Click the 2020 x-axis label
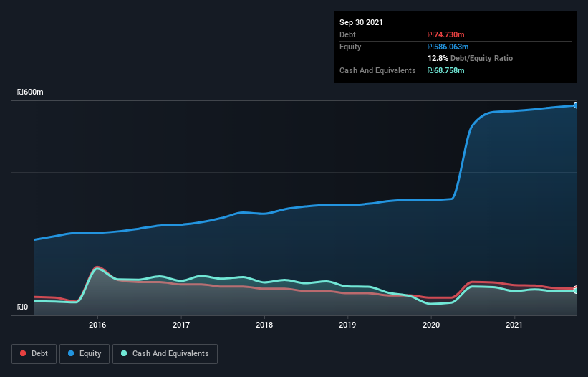This screenshot has width=588, height=377. 431,325
